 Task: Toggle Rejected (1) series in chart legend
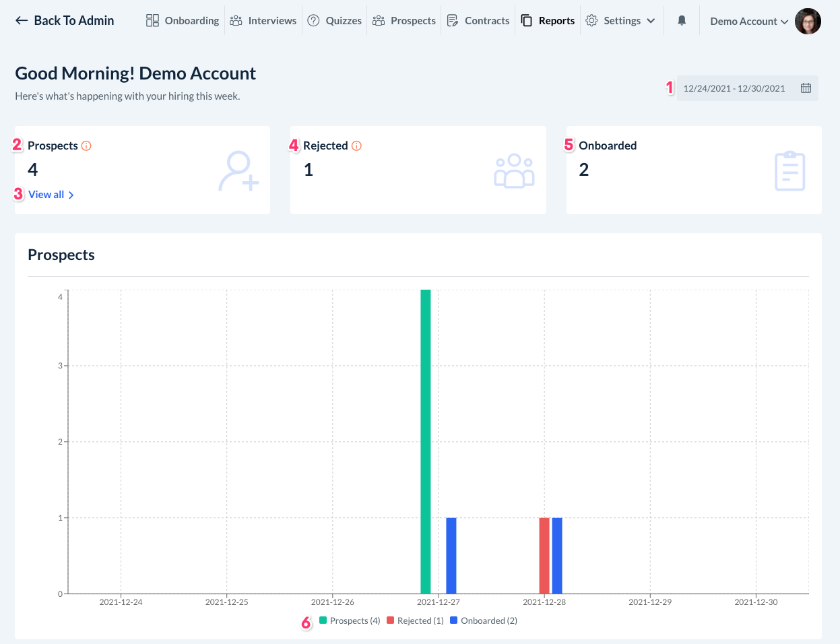(415, 620)
